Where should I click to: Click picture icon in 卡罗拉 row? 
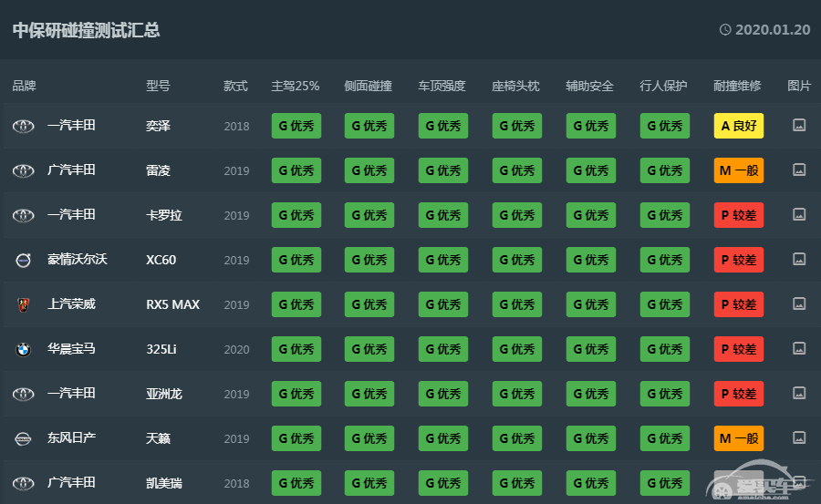pyautogui.click(x=799, y=214)
